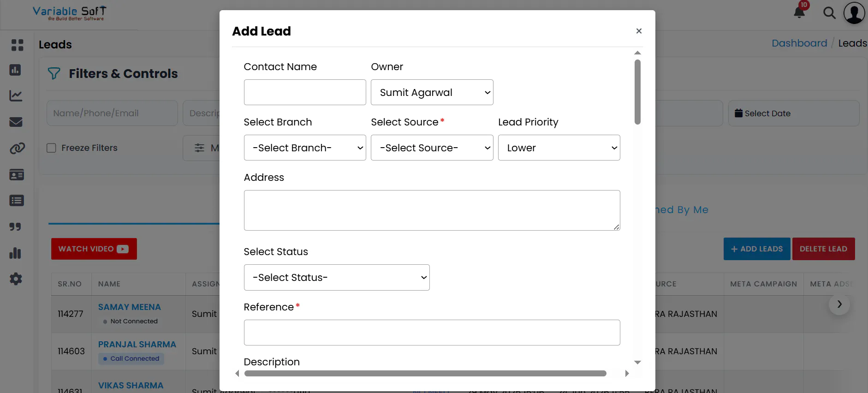Click the search magnifier icon
This screenshot has height=393, width=868.
[829, 13]
